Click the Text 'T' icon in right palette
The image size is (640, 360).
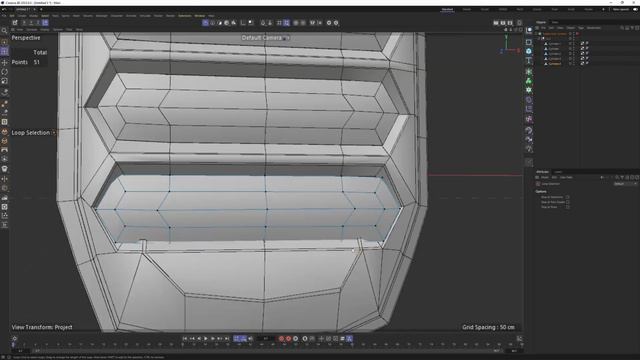(529, 60)
